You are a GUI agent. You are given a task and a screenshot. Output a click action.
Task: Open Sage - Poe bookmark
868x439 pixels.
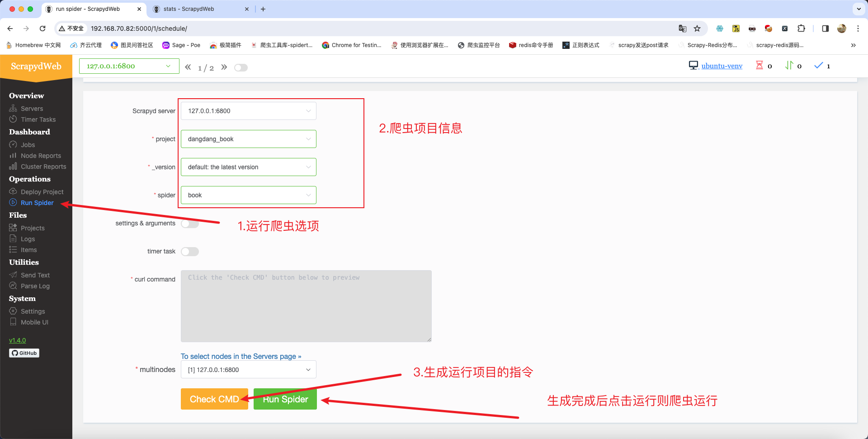pos(181,45)
